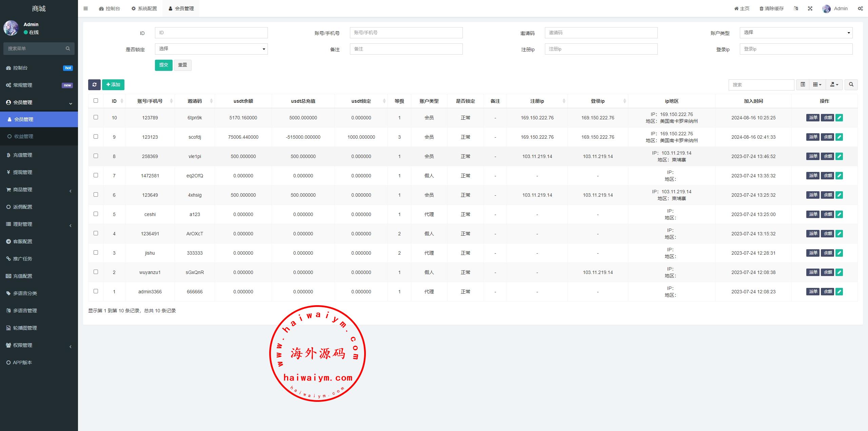Image resolution: width=868 pixels, height=431 pixels.
Task: Click the language translate icon in header
Action: click(796, 8)
